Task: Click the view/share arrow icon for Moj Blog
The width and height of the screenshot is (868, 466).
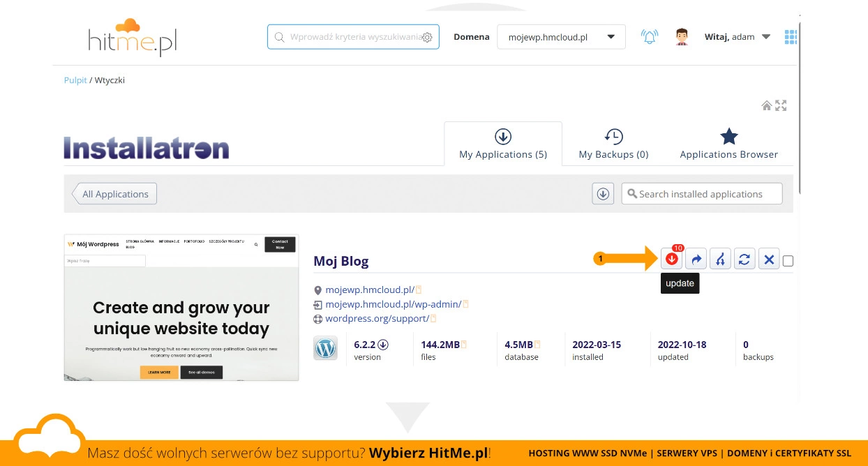Action: click(696, 260)
